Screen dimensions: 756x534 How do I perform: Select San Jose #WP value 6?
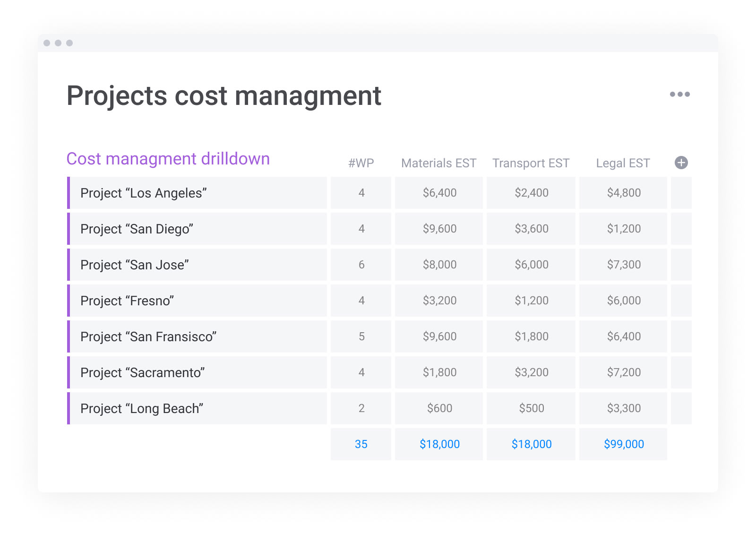coord(361,265)
